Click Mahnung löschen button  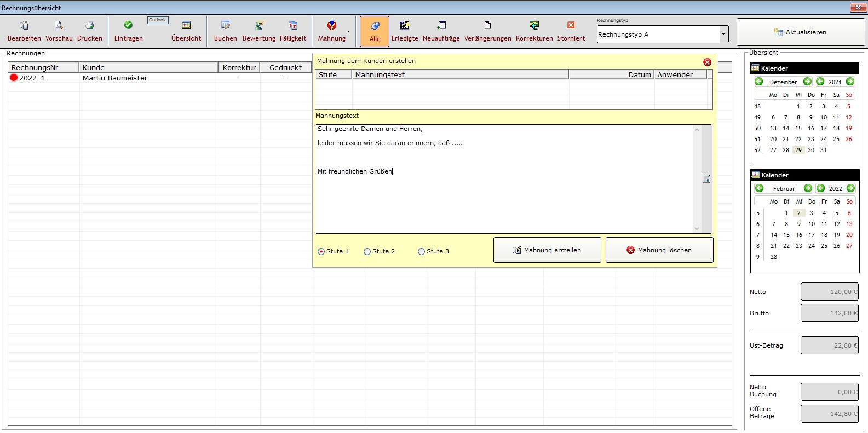659,250
